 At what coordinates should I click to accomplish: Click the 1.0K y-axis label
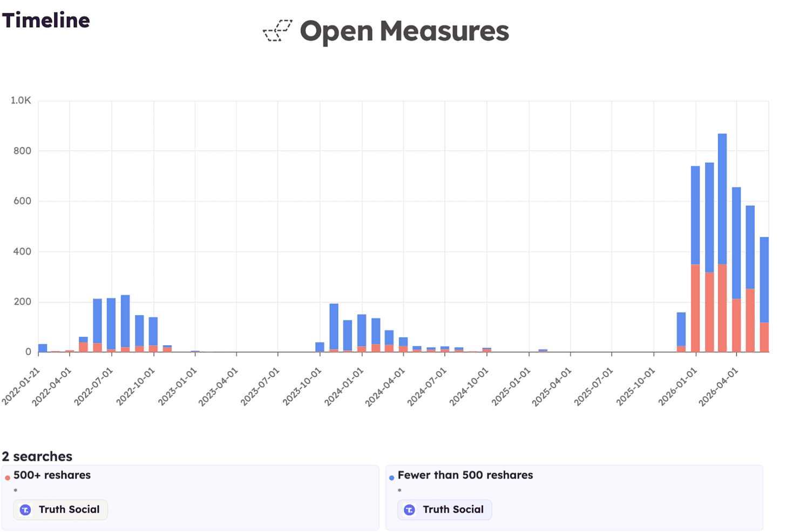click(21, 100)
